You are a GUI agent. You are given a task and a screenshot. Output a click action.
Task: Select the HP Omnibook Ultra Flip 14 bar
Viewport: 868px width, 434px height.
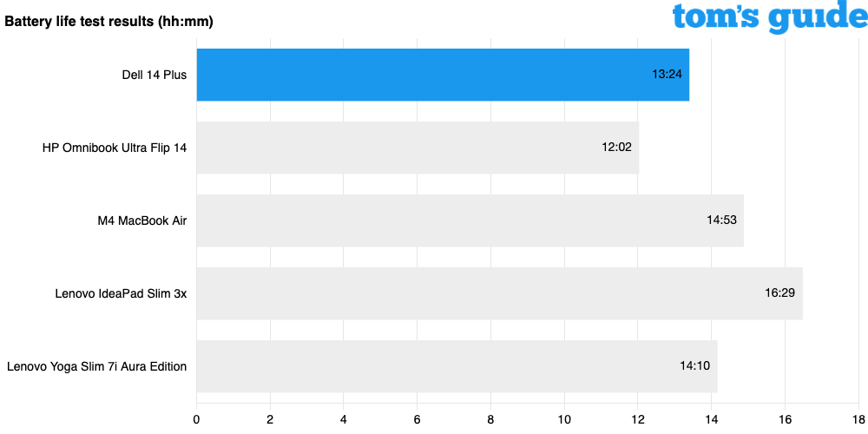coord(418,148)
